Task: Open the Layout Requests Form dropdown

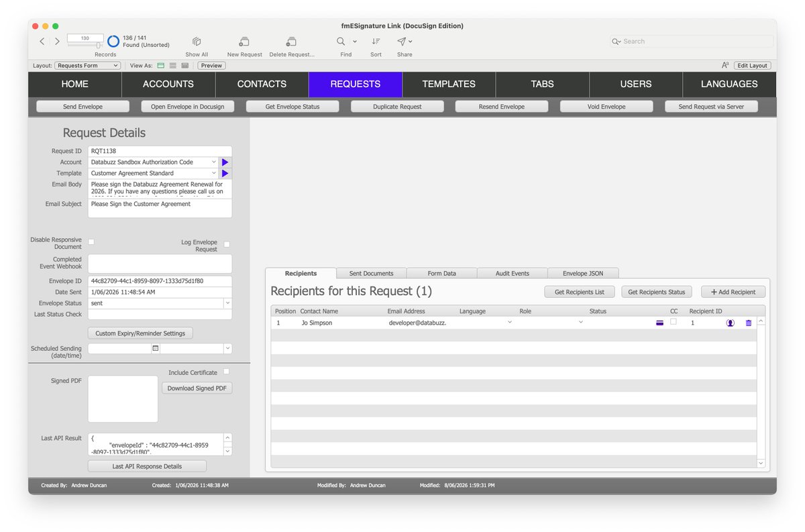Action: click(87, 66)
